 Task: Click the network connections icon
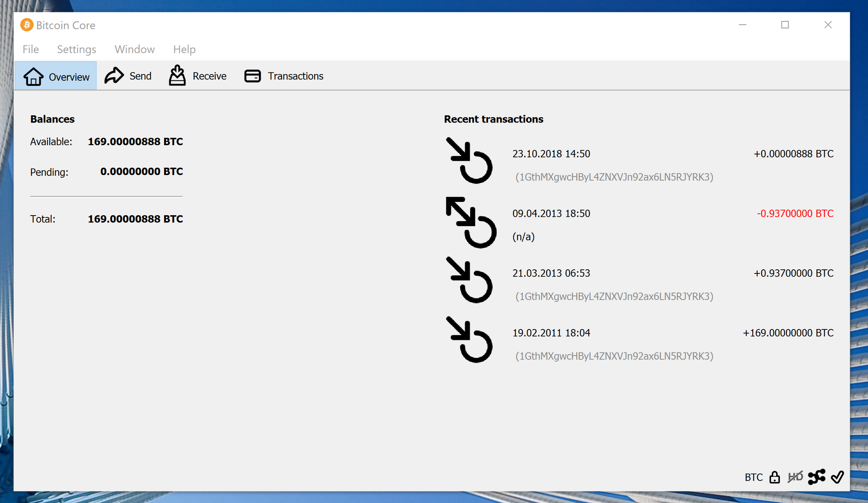tap(816, 477)
